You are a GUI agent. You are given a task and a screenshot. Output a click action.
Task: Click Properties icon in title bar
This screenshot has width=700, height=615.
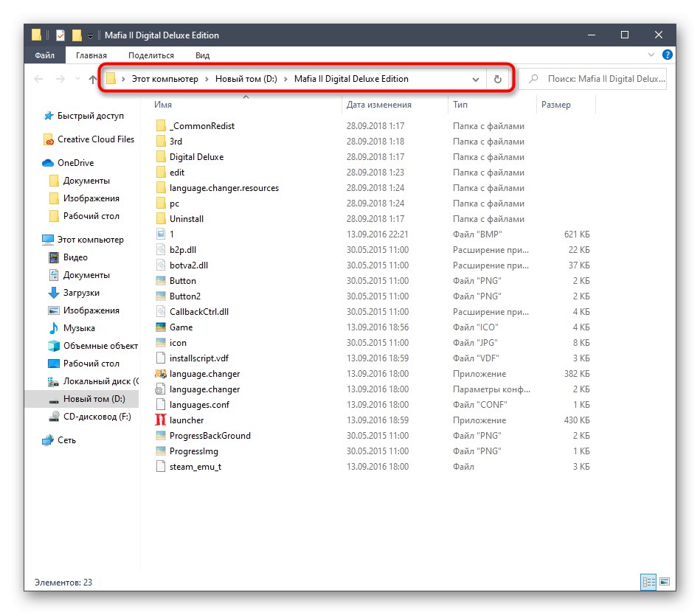[60, 35]
